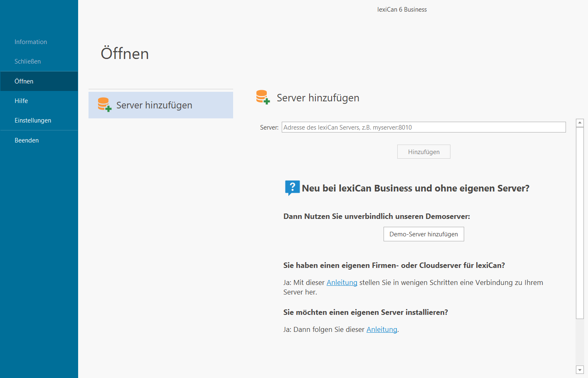Click 'Sie haben einen eigenen Firmen- oder Cloudserver' heading
This screenshot has height=378, width=588.
point(394,265)
